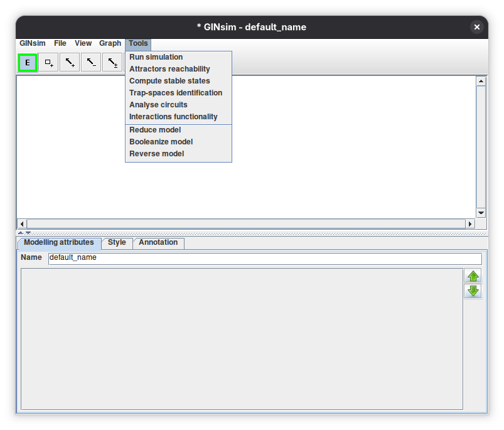Choose Compute stable states
The height and width of the screenshot is (430, 504).
(178, 81)
